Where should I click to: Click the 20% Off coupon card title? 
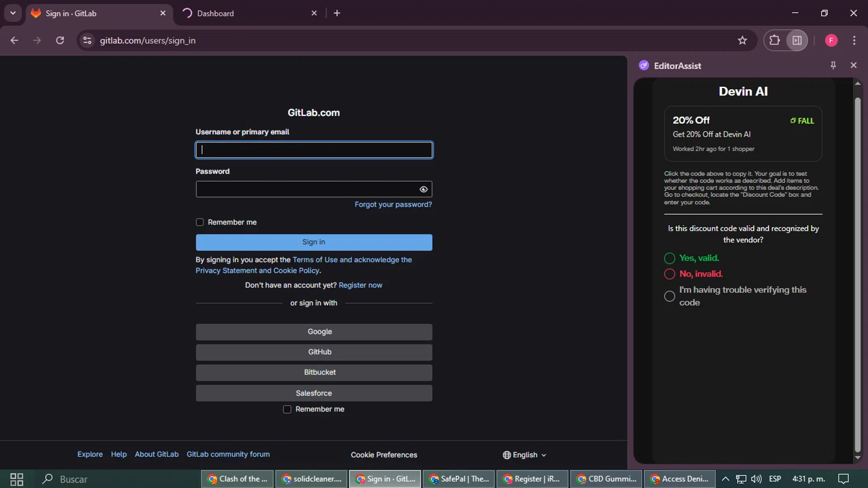[691, 120]
